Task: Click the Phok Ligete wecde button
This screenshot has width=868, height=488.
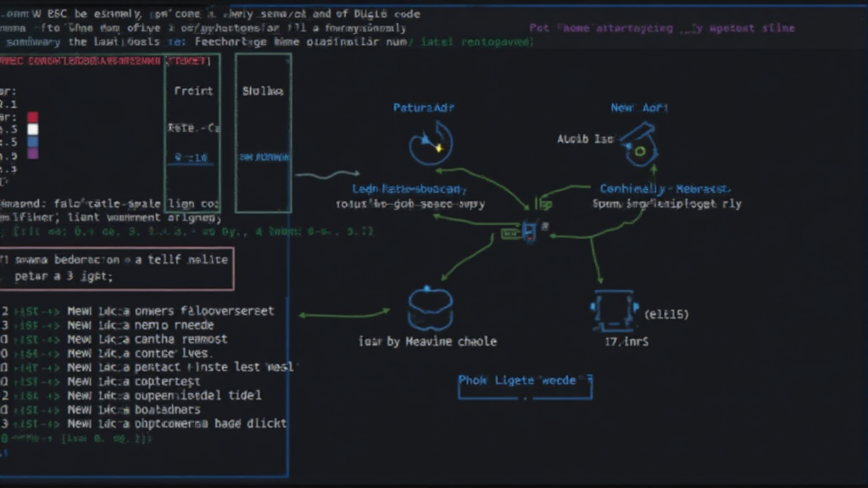Action: coord(525,382)
